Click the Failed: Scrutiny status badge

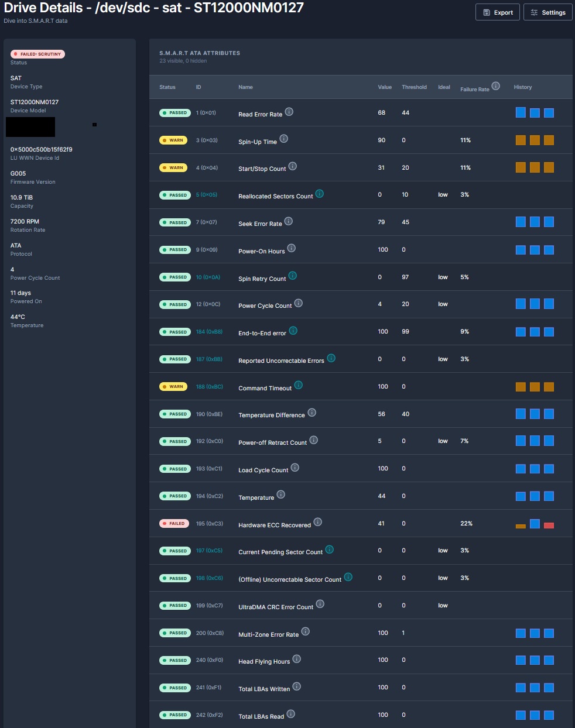coord(37,54)
